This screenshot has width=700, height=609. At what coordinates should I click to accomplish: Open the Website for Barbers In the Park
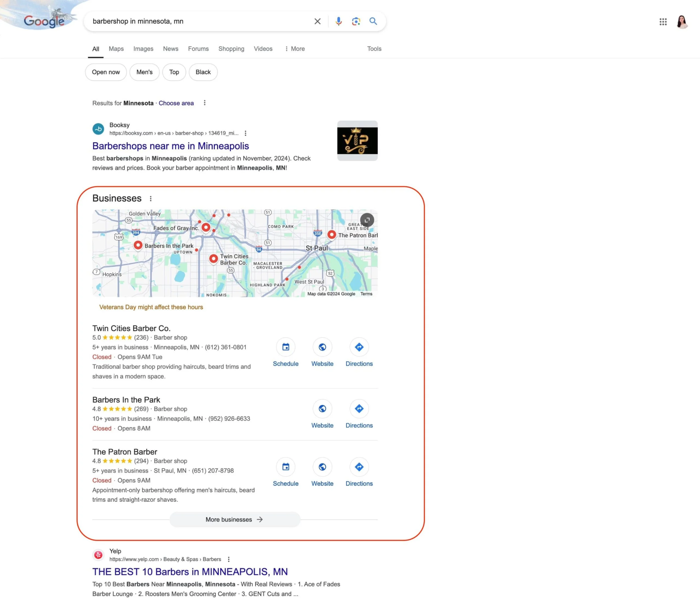322,409
